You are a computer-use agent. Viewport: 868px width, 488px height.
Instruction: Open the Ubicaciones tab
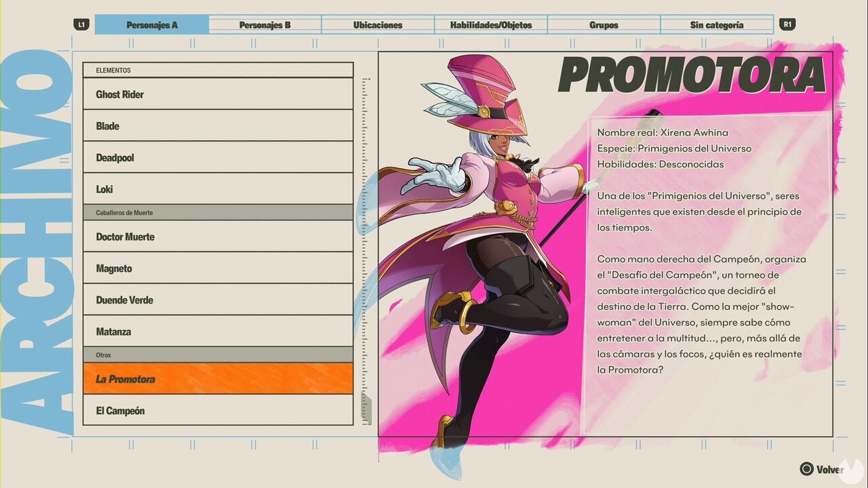(x=378, y=24)
